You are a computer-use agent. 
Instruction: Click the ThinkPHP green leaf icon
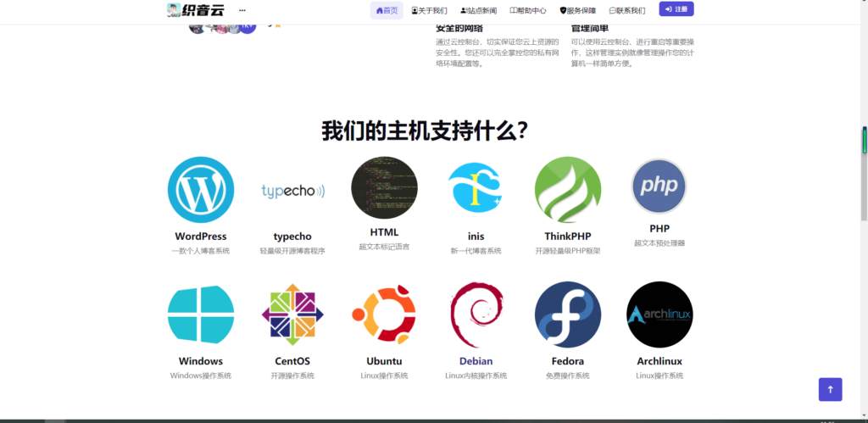(x=567, y=190)
